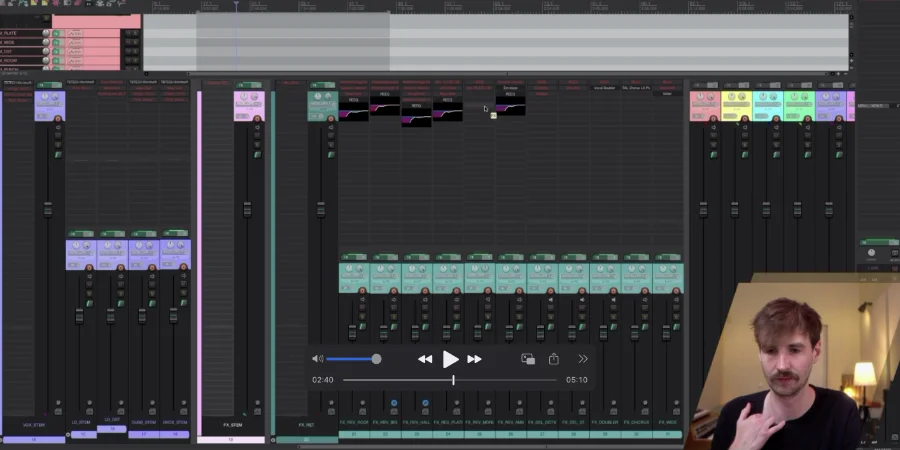Image resolution: width=900 pixels, height=450 pixels.
Task: Click the envelope icon at bottom of FX_REV_ROOM
Action: (362, 412)
